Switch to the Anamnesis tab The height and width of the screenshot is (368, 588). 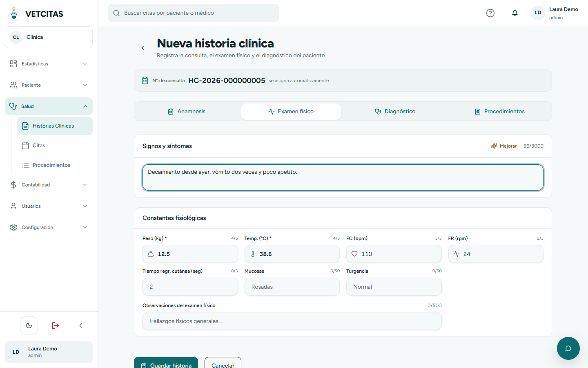pyautogui.click(x=187, y=112)
